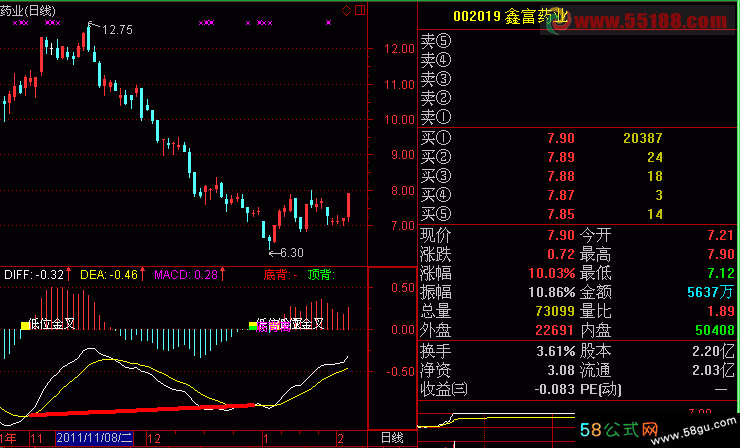Click the 12.00 price axis label
Viewport: 740px width, 448px height.
(399, 49)
